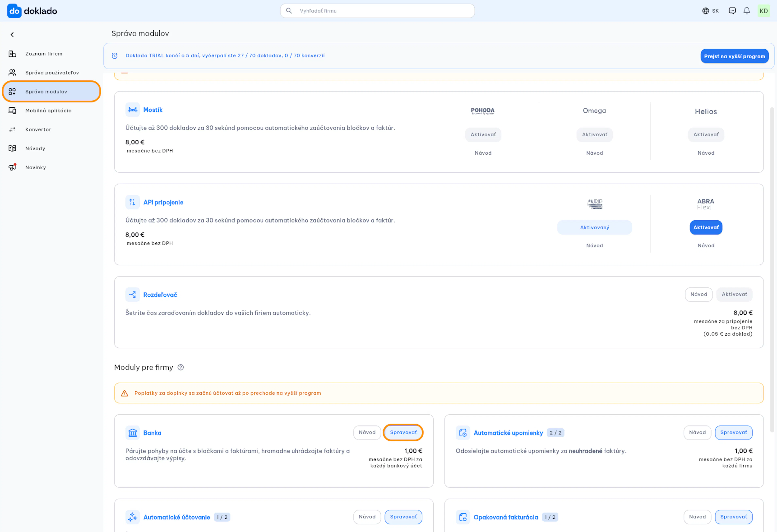Click the API pripojenie arrows icon
777x532 pixels.
[x=132, y=202]
